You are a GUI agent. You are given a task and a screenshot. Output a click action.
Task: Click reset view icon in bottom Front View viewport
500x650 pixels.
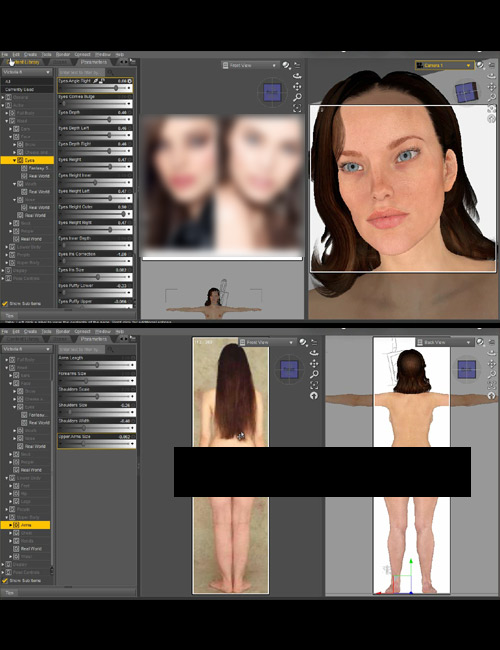click(314, 396)
